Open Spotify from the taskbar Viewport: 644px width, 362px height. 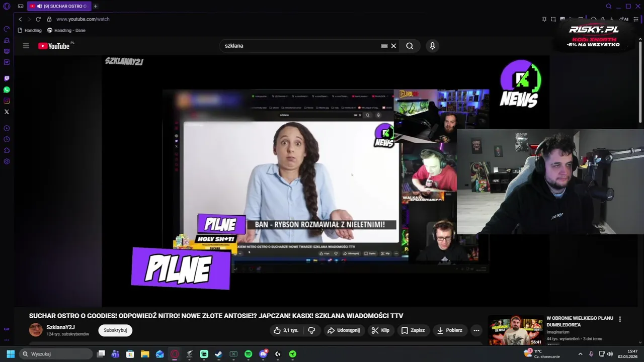pyautogui.click(x=248, y=354)
